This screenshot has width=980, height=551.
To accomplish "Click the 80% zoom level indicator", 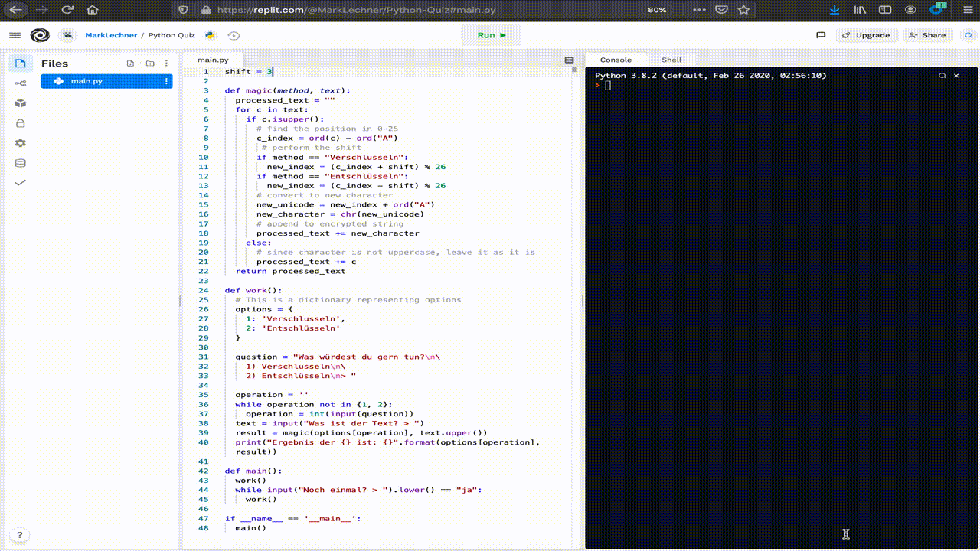I will [657, 10].
